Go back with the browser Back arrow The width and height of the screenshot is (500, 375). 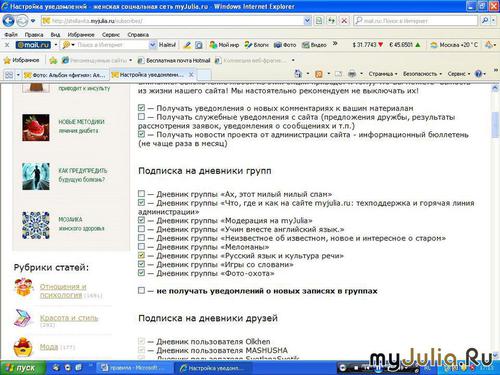click(x=8, y=21)
